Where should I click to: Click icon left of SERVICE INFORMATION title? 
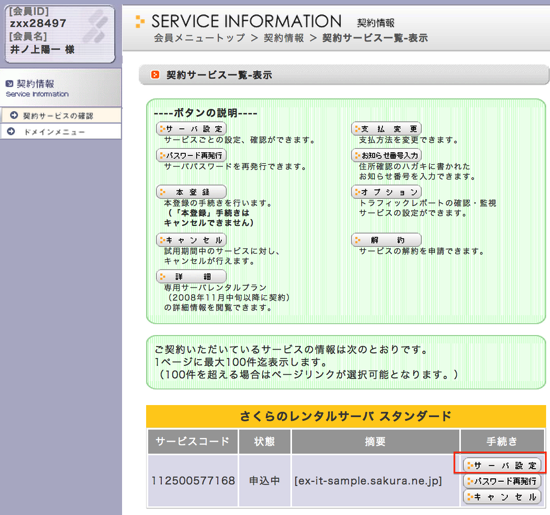pyautogui.click(x=140, y=21)
